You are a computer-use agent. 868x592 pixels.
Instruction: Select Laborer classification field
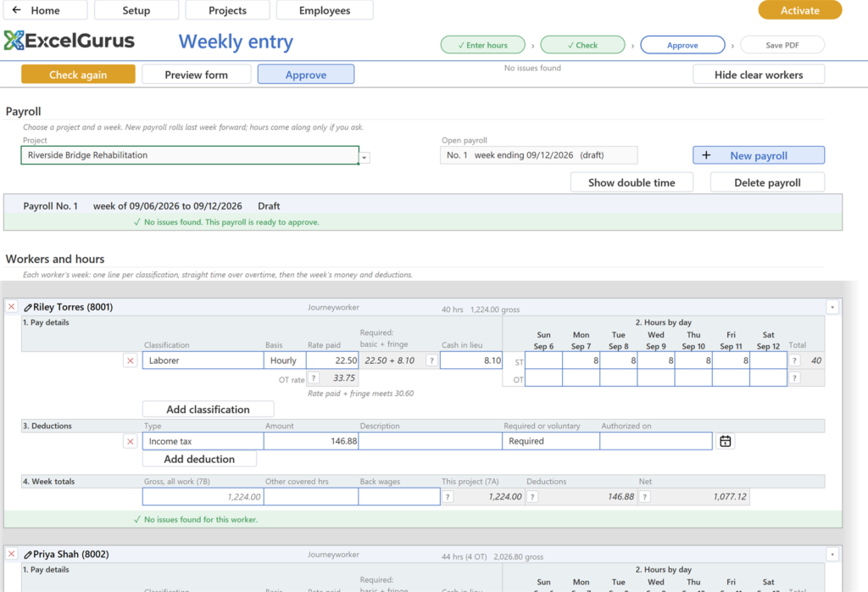coord(203,360)
